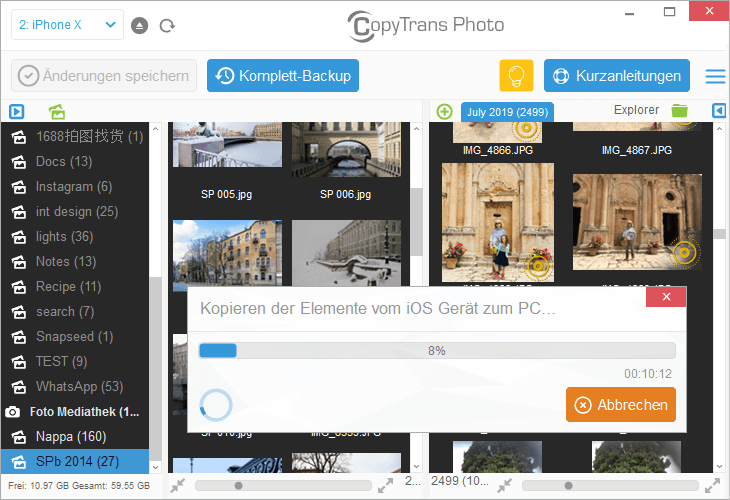
Task: Eject the connected device icon
Action: [x=139, y=25]
